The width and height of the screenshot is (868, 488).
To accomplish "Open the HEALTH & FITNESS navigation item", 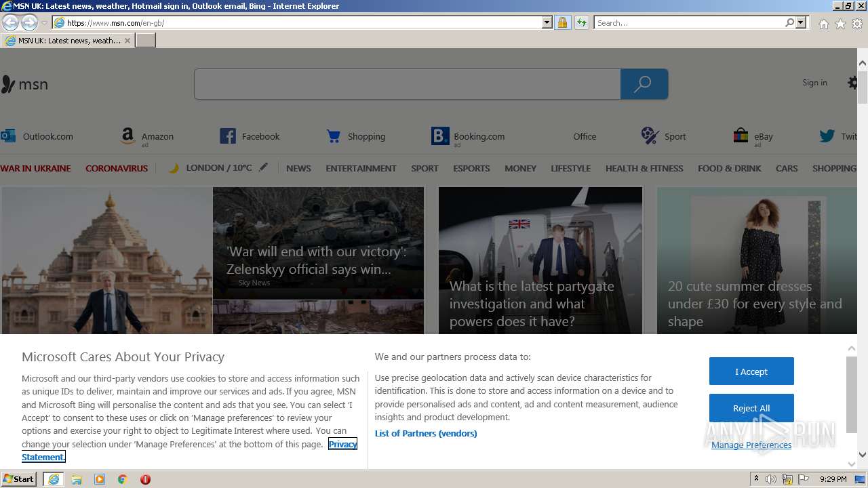I will (644, 168).
